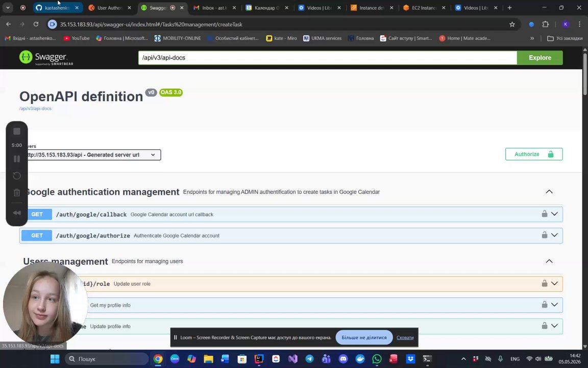The width and height of the screenshot is (588, 368).
Task: Open a new browser tab with the plus icon
Action: 509,8
